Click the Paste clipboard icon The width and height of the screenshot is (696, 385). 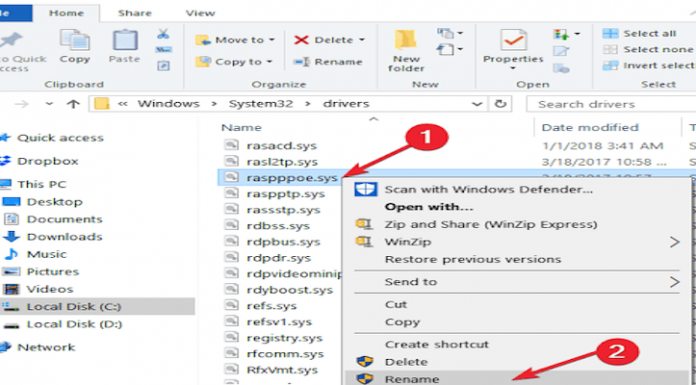125,40
